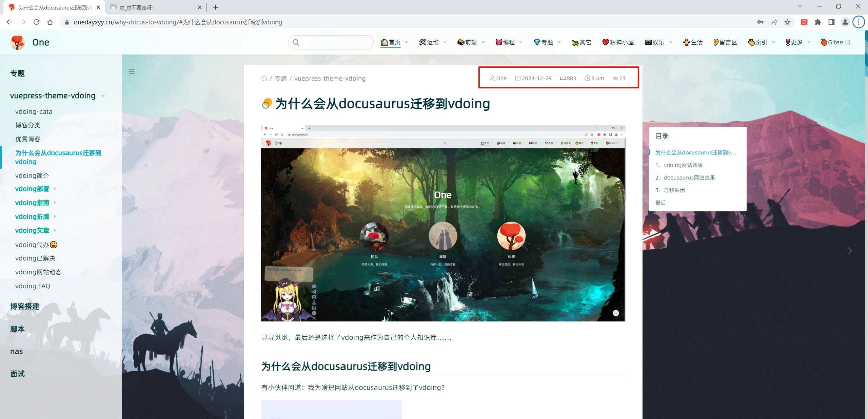Toggle the sidebar hamburger button
The image size is (868, 419).
[x=132, y=71]
